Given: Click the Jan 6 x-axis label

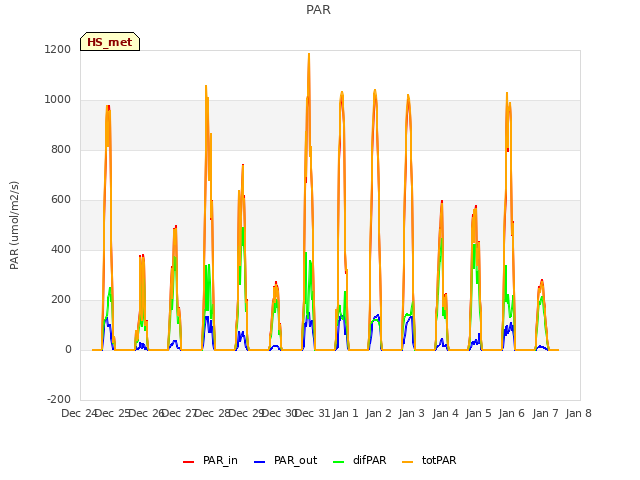Looking at the screenshot, I should [x=512, y=413].
